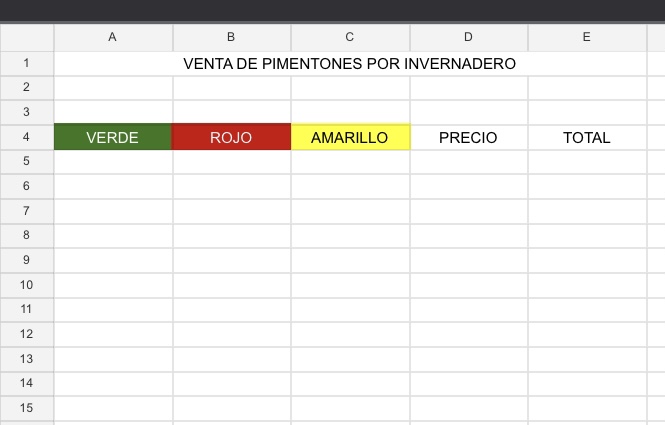Viewport: 665px width, 425px height.
Task: Click empty cell D5 below PRECIO
Action: pos(469,161)
